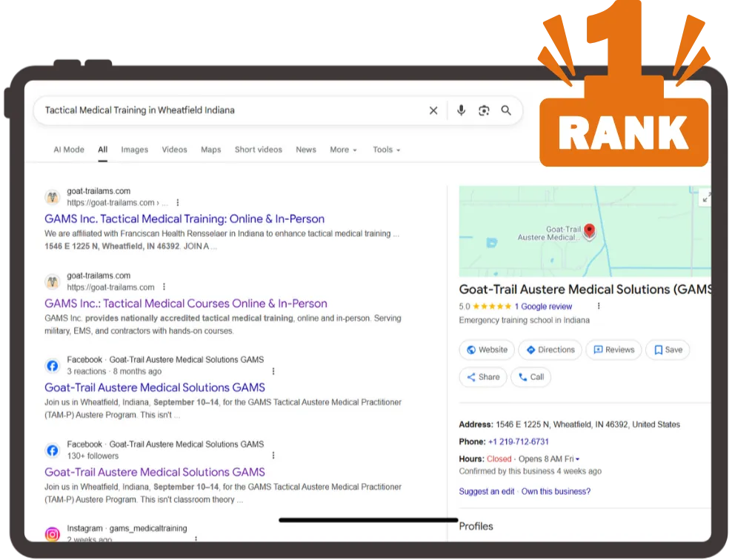
Task: Click Facebook logo icon of 130+ followers result
Action: [x=53, y=450]
